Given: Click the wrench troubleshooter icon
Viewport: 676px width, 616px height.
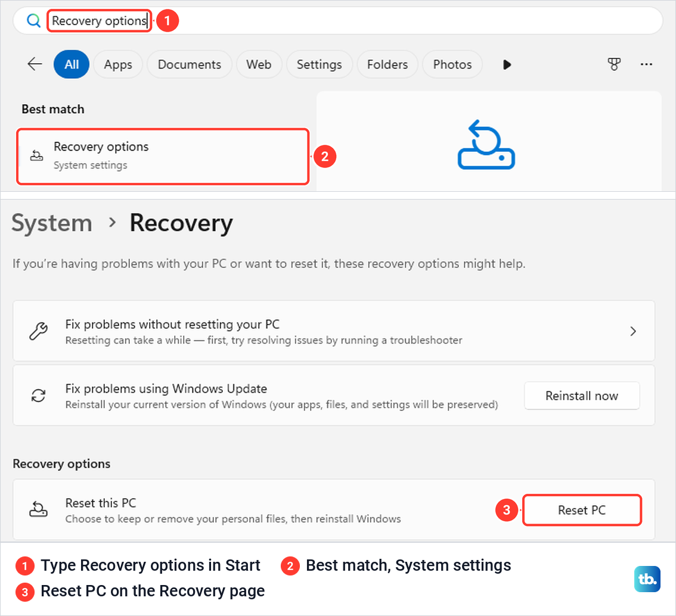Looking at the screenshot, I should (38, 331).
